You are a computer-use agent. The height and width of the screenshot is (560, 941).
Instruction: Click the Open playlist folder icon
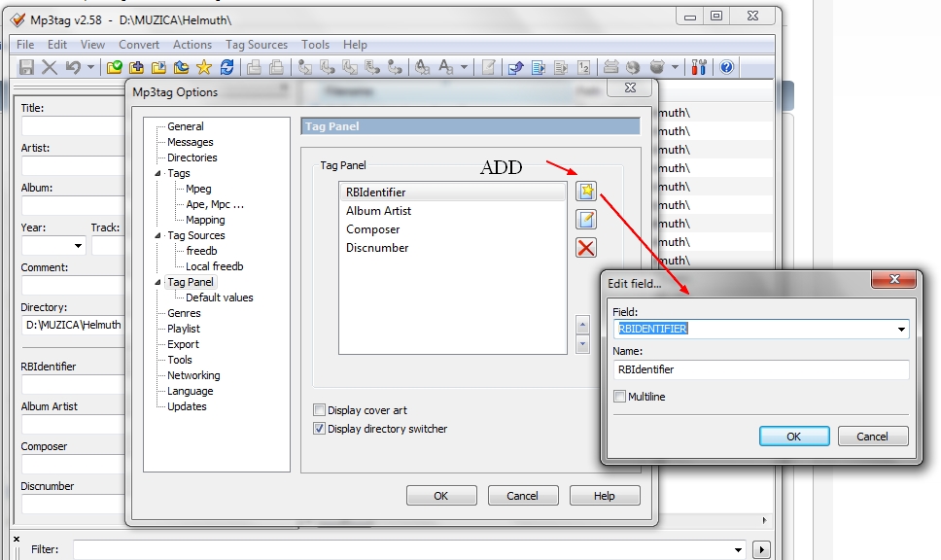point(159,67)
